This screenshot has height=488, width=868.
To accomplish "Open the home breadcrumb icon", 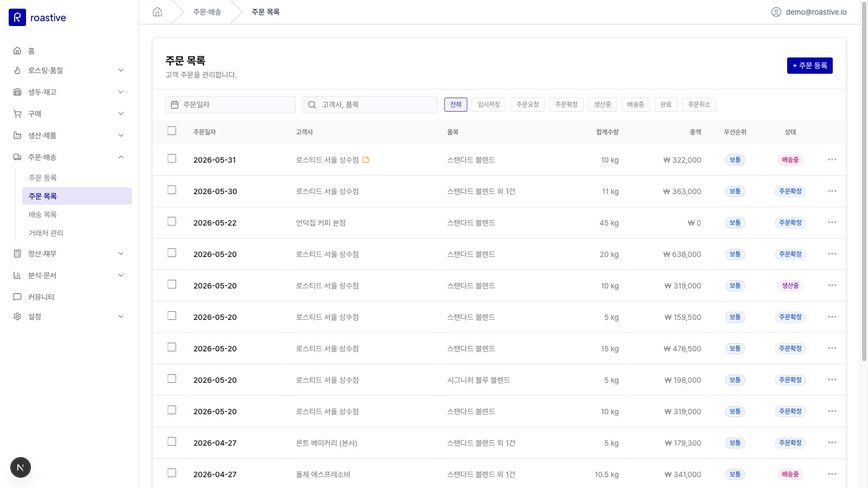I will pos(157,12).
